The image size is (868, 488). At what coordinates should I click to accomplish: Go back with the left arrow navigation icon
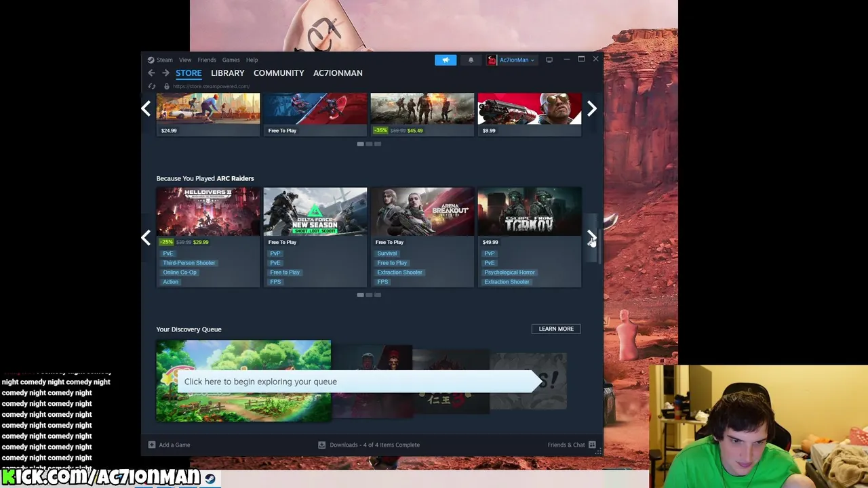(151, 73)
